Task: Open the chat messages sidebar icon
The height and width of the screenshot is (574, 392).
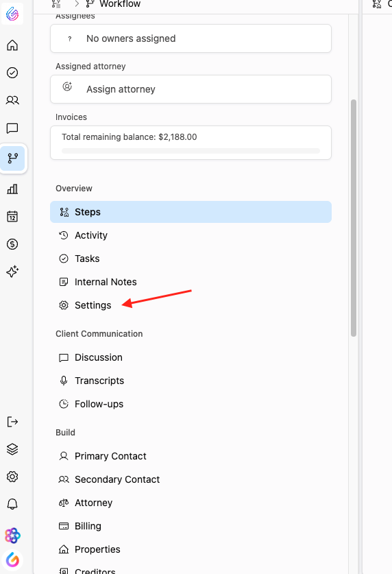Action: 12,128
